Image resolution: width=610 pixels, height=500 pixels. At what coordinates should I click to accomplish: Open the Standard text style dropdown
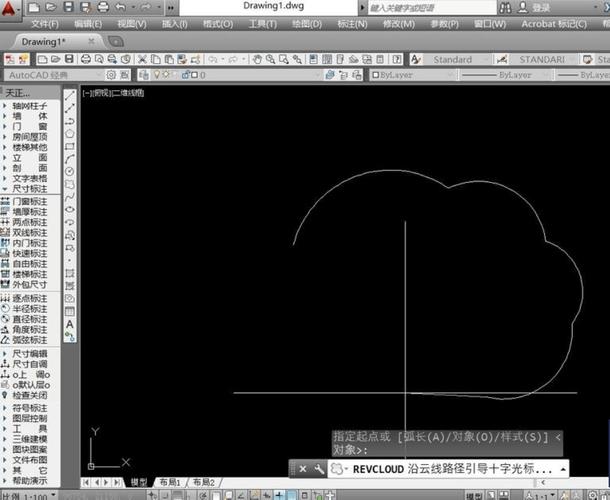(457, 59)
